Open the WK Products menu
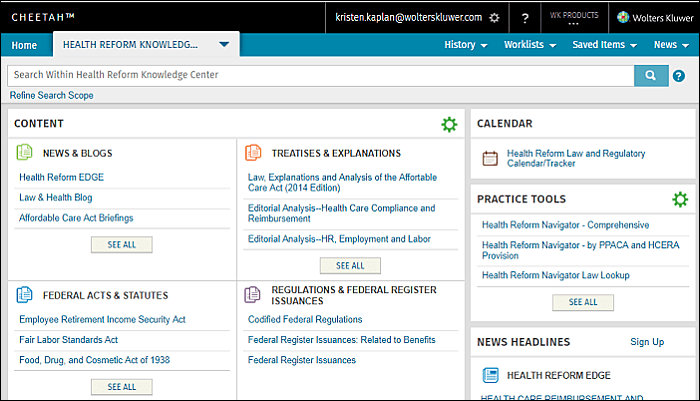700x401 pixels. point(574,18)
